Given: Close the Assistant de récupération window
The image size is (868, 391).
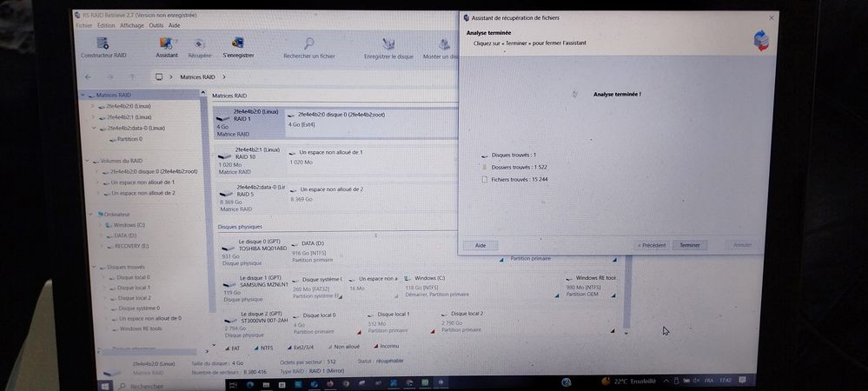Looking at the screenshot, I should 772,17.
